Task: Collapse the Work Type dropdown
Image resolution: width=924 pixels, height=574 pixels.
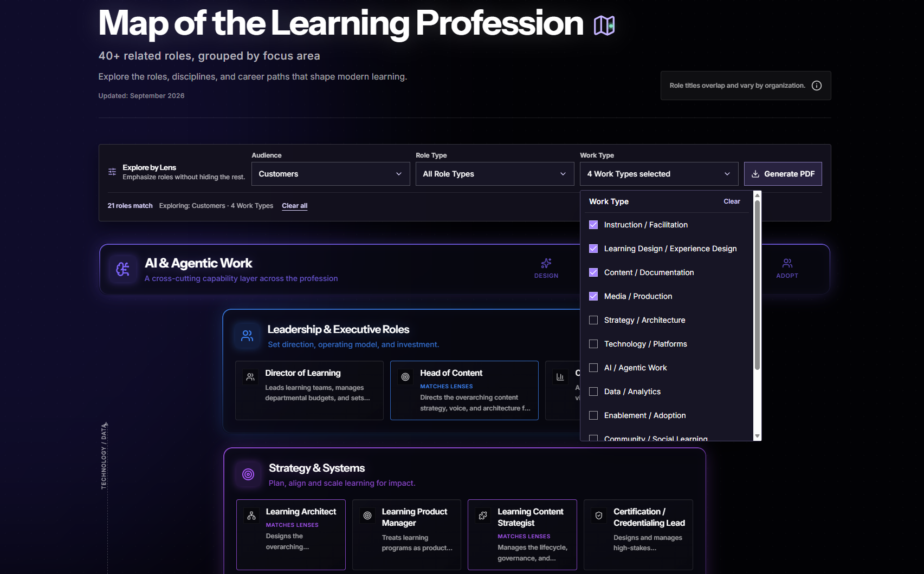Action: 659,174
